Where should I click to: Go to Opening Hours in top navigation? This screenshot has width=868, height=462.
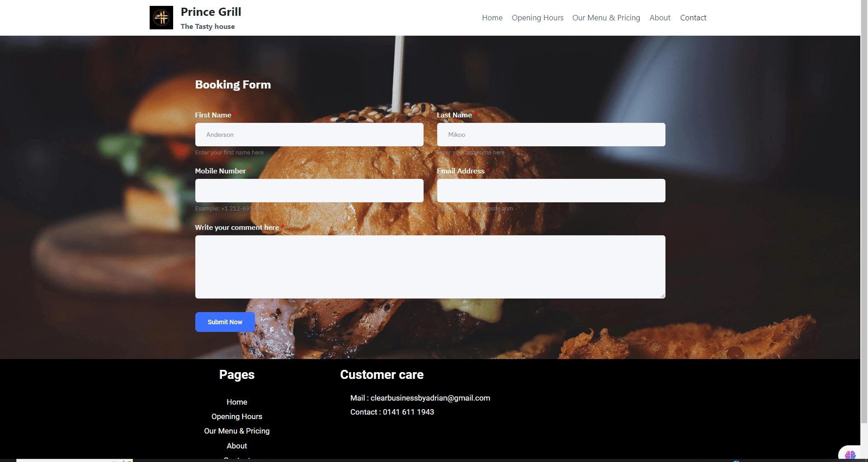click(538, 18)
